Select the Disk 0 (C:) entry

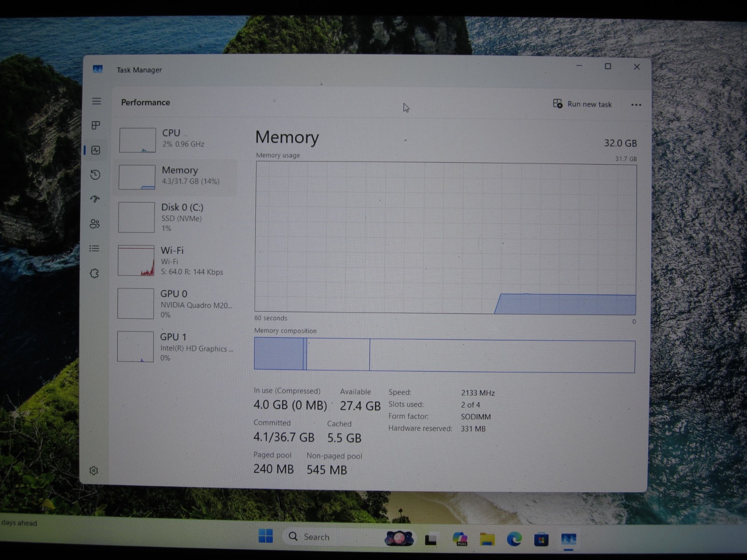[176, 217]
